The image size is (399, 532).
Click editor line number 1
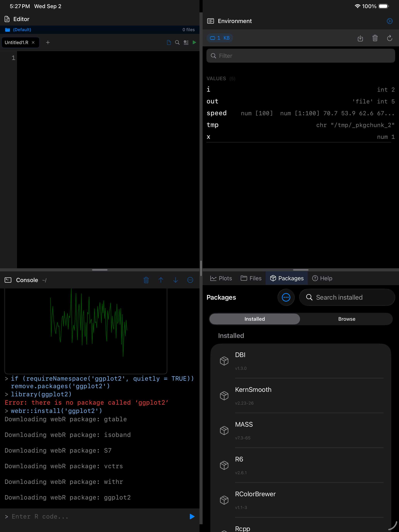(x=14, y=58)
